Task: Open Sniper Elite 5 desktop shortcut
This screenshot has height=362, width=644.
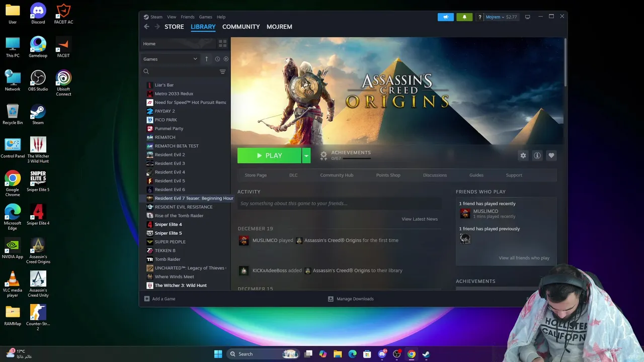Action: (x=38, y=182)
